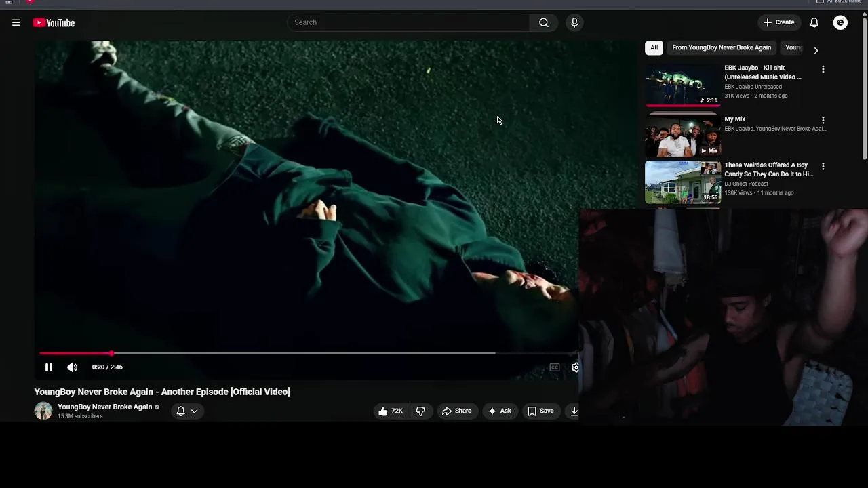This screenshot has height=488, width=868.
Task: Dislike the video with thumbs down
Action: pyautogui.click(x=420, y=411)
